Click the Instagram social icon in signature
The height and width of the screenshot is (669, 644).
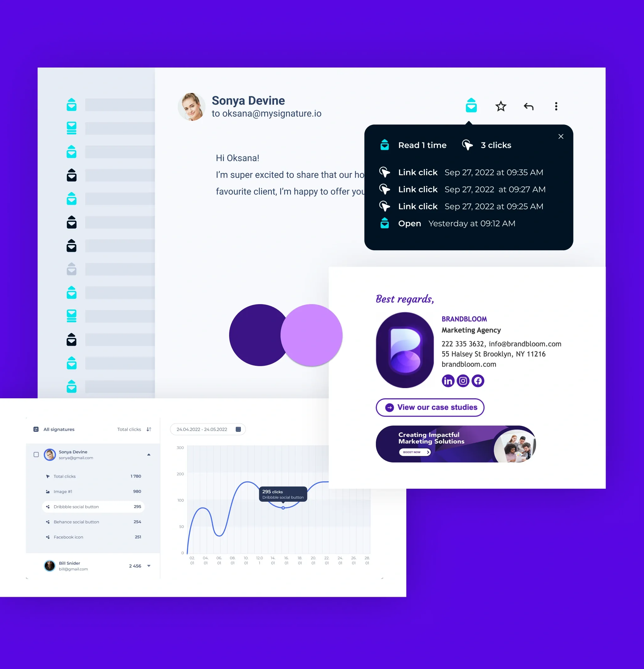[x=463, y=381]
